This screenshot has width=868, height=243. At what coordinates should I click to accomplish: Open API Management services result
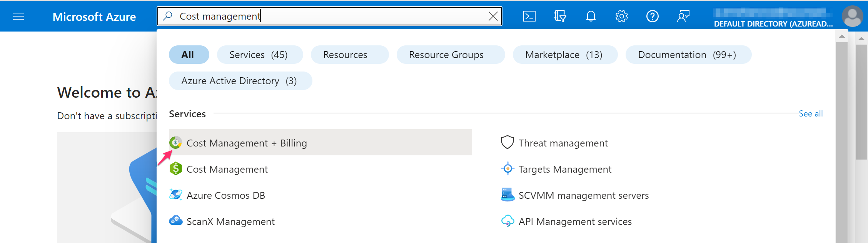[x=575, y=221]
